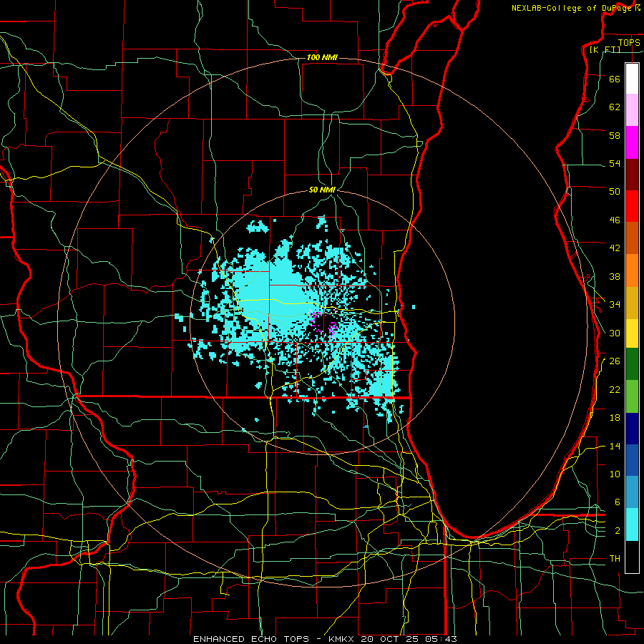
Task: Click the legend value "34"
Action: click(615, 304)
